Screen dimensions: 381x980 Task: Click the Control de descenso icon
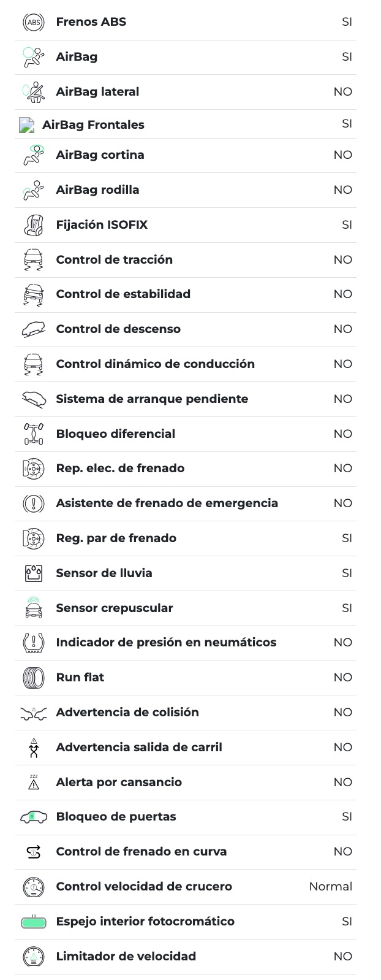coord(33,329)
